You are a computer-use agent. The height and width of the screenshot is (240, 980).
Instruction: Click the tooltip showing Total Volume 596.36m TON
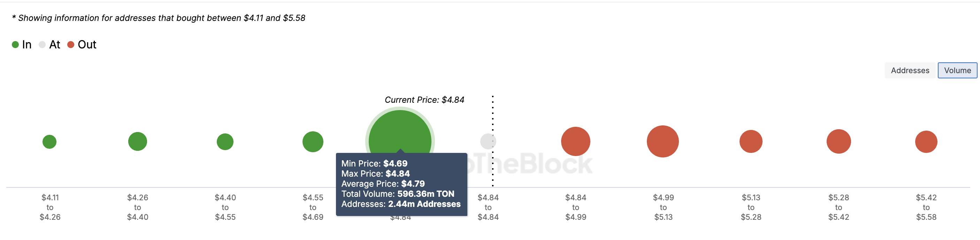click(401, 185)
